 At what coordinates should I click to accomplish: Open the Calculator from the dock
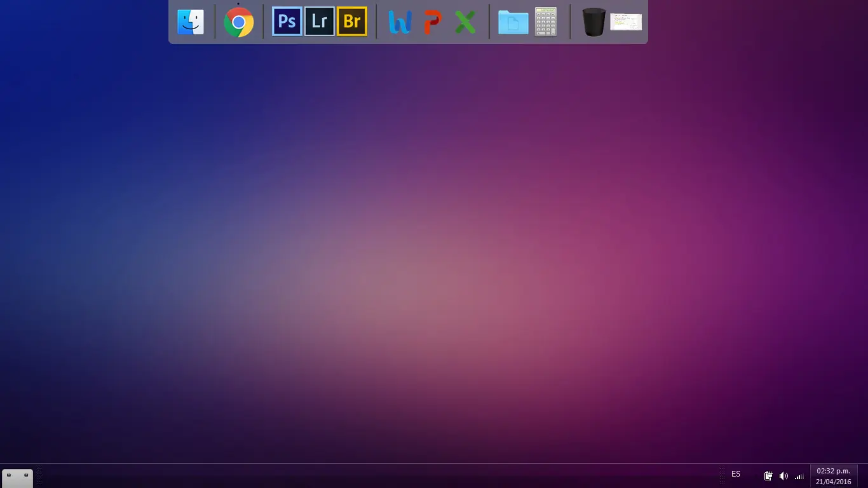tap(546, 22)
